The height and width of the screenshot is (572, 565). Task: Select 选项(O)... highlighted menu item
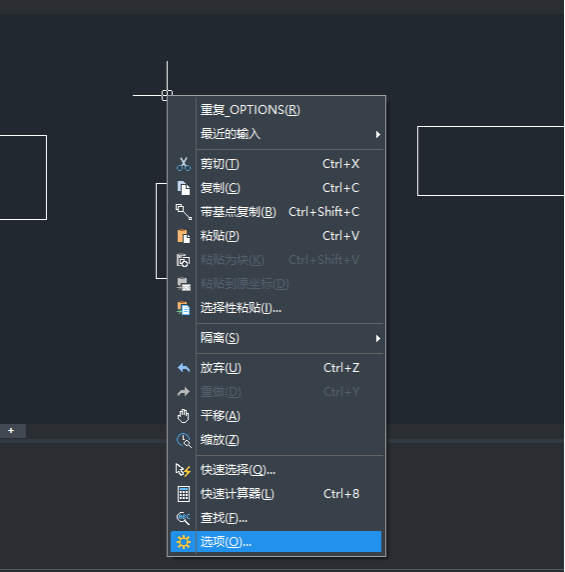pos(276,542)
